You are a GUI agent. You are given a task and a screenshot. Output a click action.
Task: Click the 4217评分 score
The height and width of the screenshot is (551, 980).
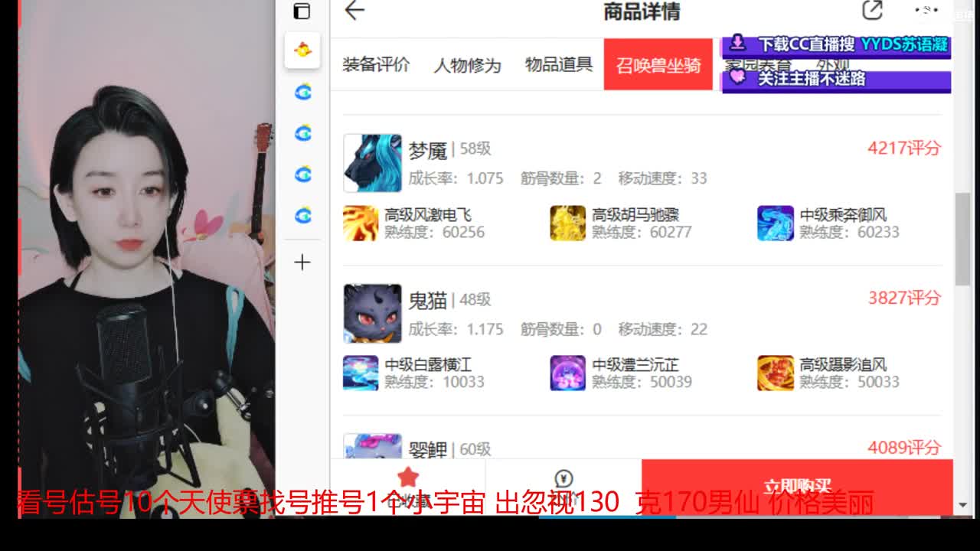point(904,148)
